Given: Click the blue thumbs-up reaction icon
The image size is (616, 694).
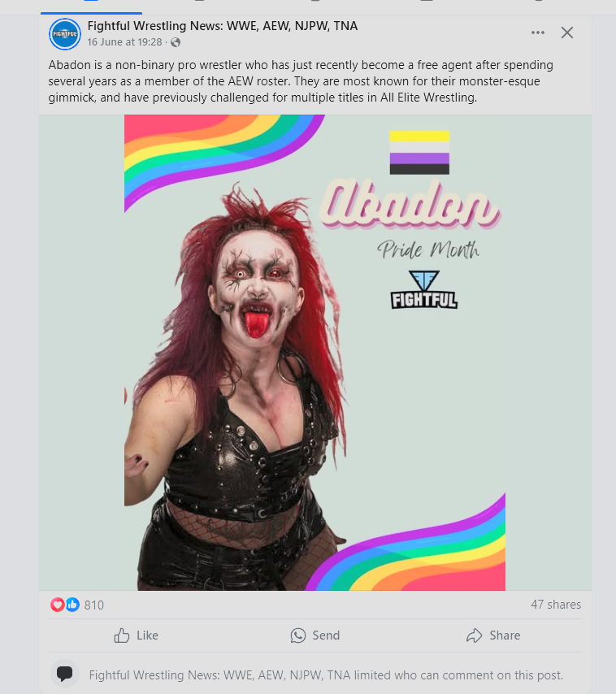Looking at the screenshot, I should coord(72,605).
